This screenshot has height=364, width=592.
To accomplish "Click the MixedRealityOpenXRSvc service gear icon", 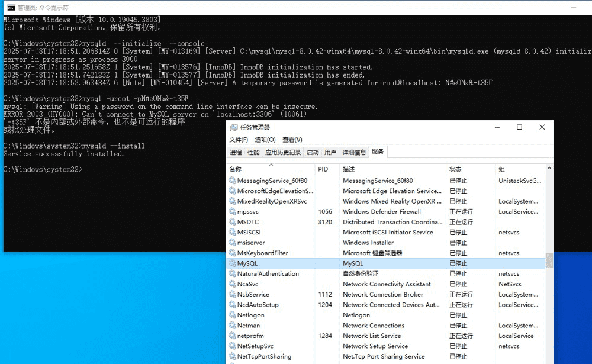I will 232,201.
